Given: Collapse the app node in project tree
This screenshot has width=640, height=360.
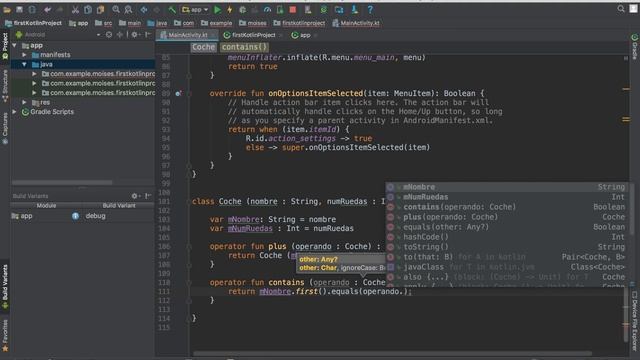Looking at the screenshot, I should (15, 45).
